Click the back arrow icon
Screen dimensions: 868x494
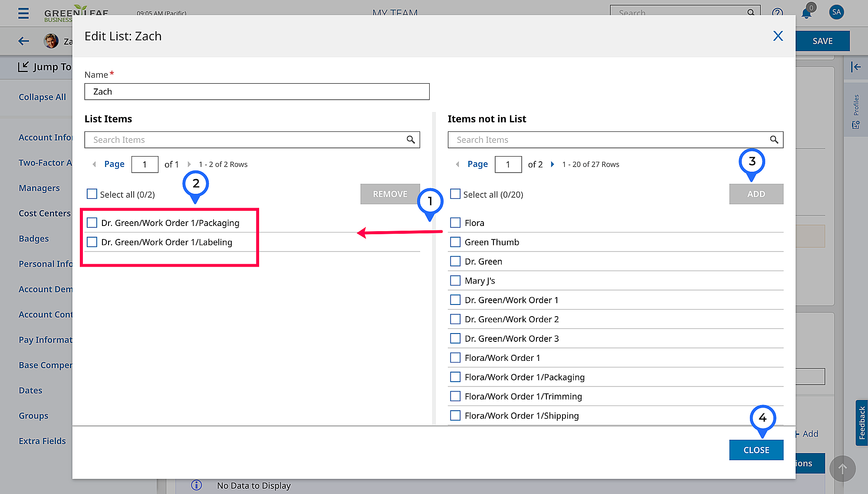click(x=24, y=41)
